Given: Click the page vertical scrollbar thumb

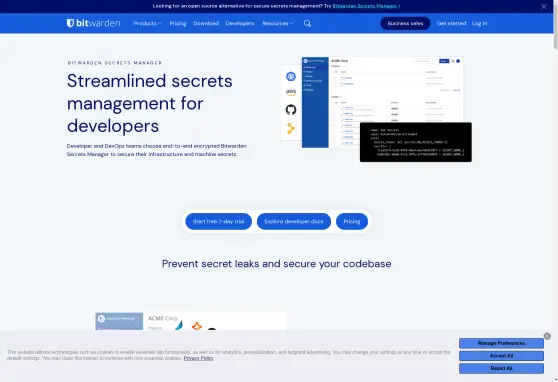Looking at the screenshot, I should coord(556,24).
